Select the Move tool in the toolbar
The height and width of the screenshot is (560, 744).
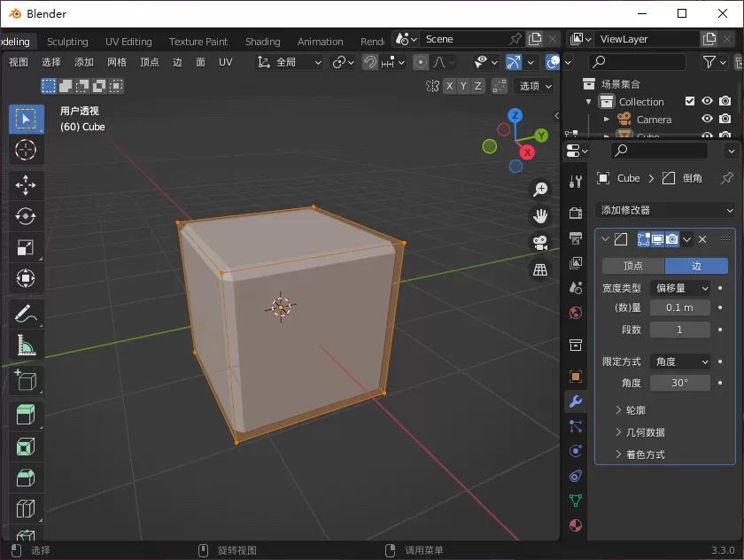point(26,185)
